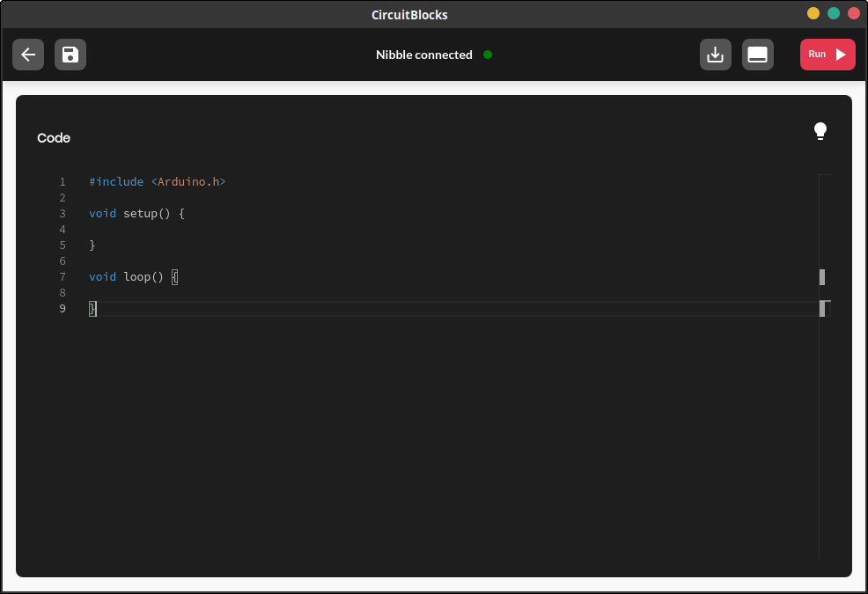Click the green connection status indicator
The image size is (868, 594).
(488, 55)
